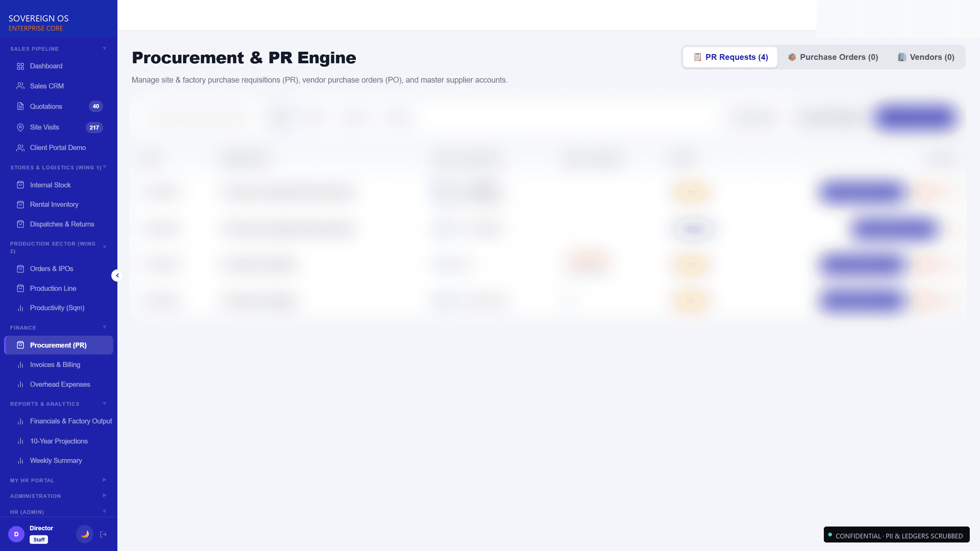Open the Vendors (0) tab
This screenshot has width=980, height=551.
pyautogui.click(x=926, y=57)
